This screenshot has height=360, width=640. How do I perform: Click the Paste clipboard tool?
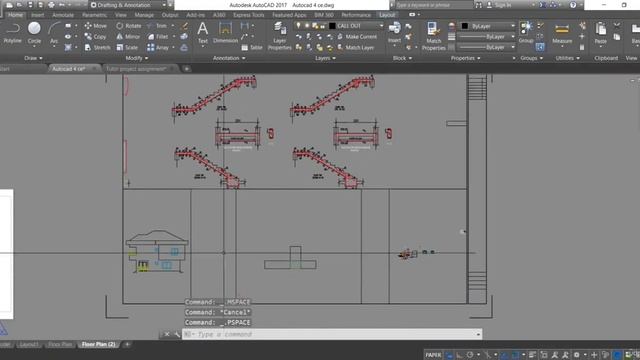click(x=600, y=33)
